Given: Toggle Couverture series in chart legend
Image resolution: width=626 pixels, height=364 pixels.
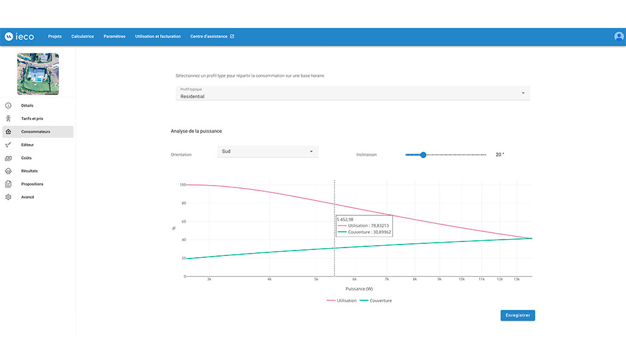Looking at the screenshot, I should [375, 300].
